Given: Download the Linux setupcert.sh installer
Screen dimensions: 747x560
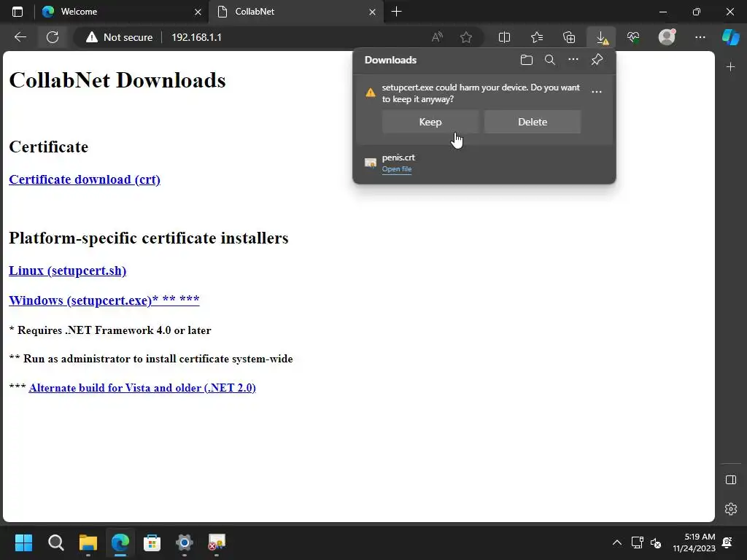Looking at the screenshot, I should 67,271.
